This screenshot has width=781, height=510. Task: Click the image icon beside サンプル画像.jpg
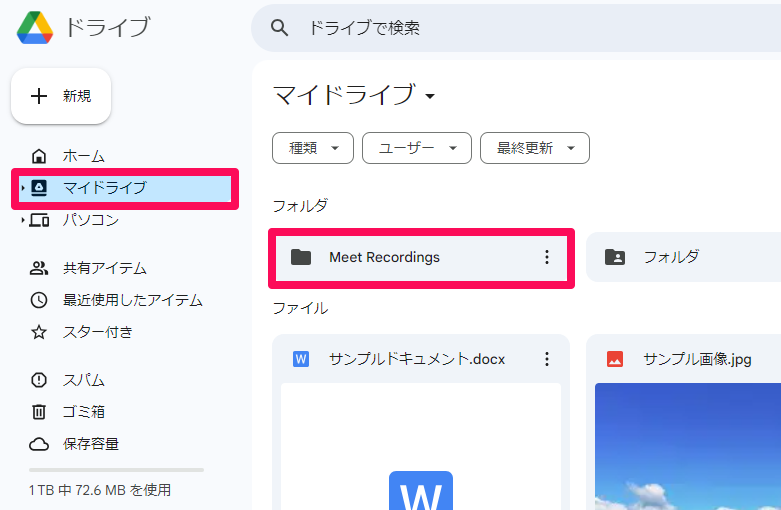pos(615,359)
